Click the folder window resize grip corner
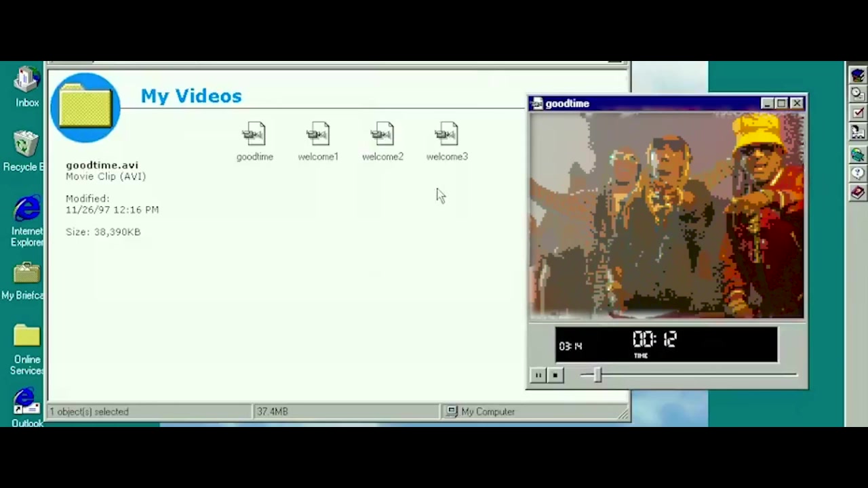Screen dimensions: 868x488 click(x=623, y=414)
